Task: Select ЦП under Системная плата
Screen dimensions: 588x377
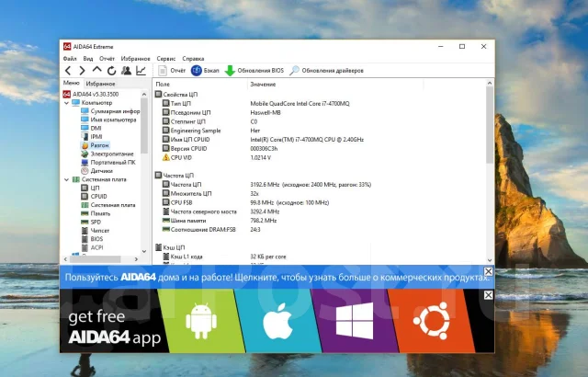Action: [90, 188]
